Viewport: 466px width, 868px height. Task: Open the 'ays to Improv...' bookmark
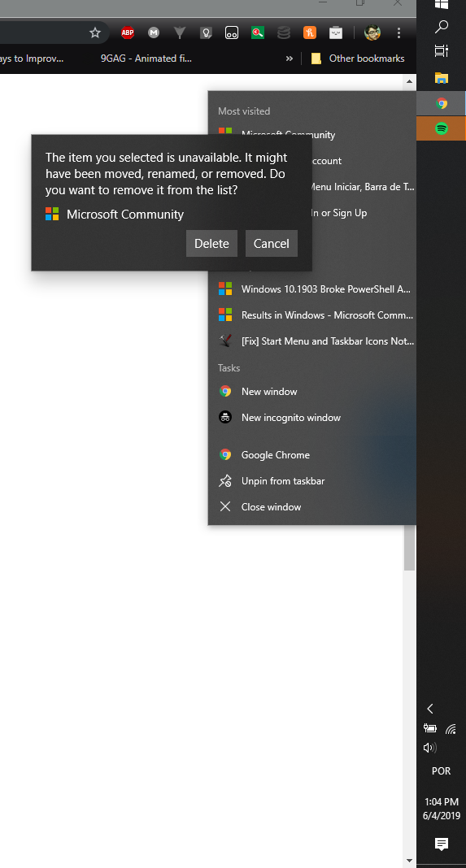(x=32, y=59)
